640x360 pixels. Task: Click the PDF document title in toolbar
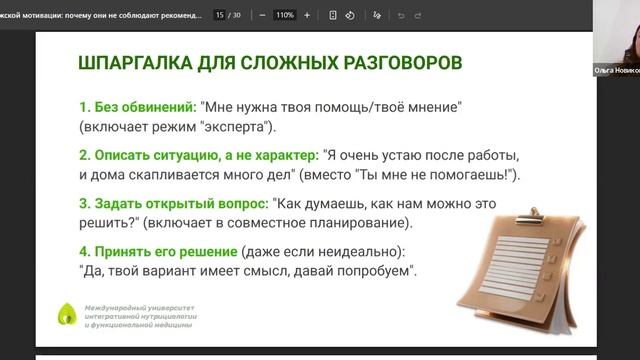coord(101,16)
